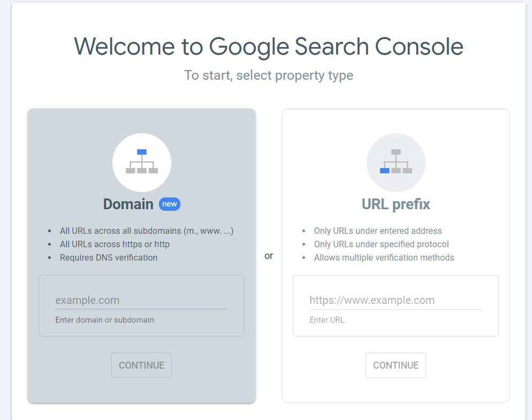Click 'Requires DNS verification' bullet text

click(x=109, y=257)
